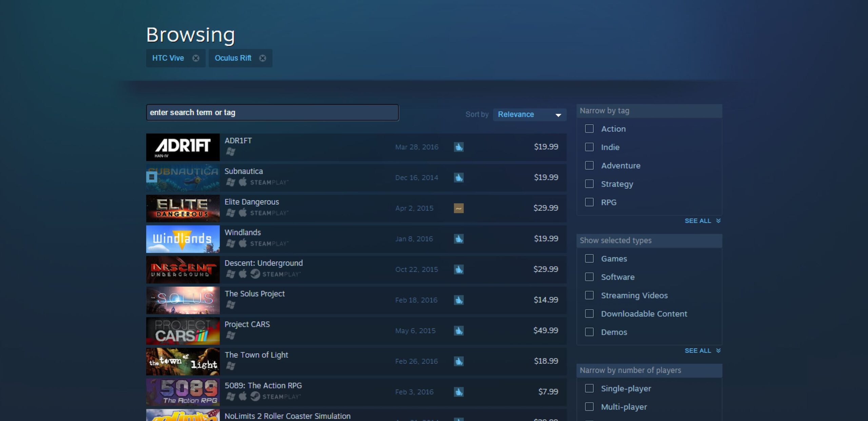Click the Mac icon under Descent: Underground

243,274
